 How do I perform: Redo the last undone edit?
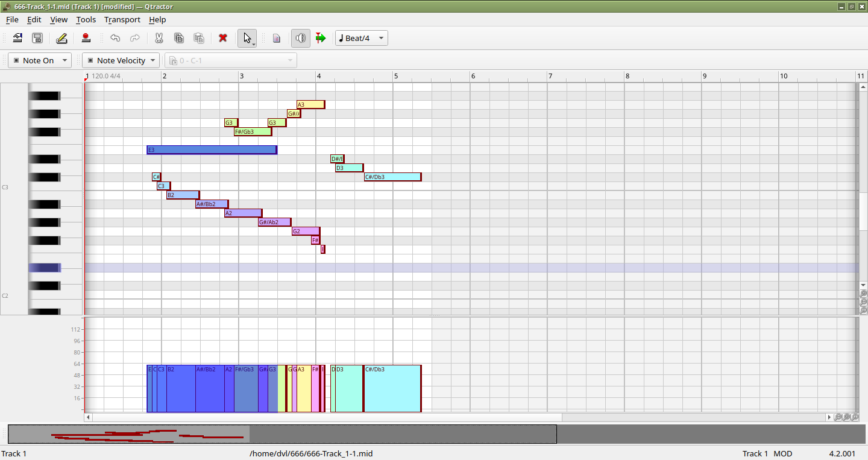click(135, 38)
